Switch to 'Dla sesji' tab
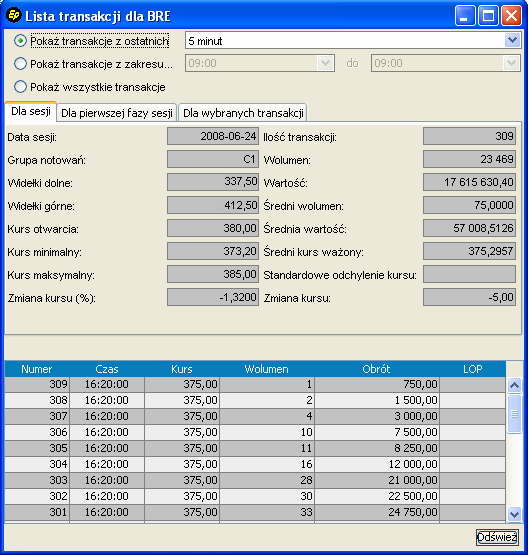The height and width of the screenshot is (555, 531). tap(31, 112)
